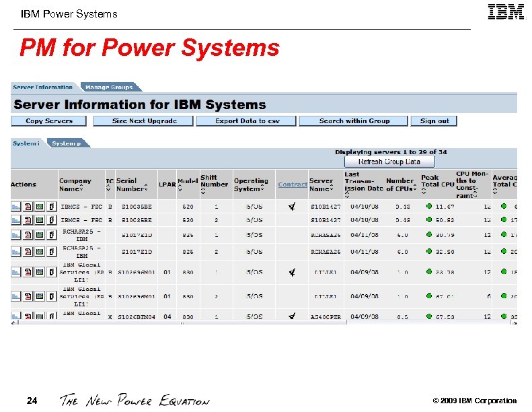Click the server details icon in the LTILE1 shift 1 row
Image resolution: width=532 pixels, height=412 pixels.
point(51,272)
